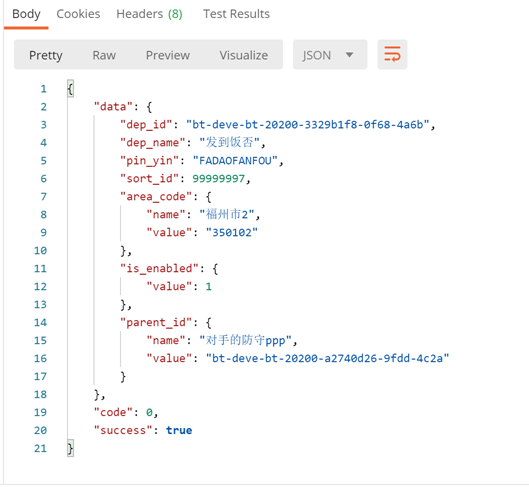Show the Preview view
This screenshot has height=487, width=529.
point(168,55)
